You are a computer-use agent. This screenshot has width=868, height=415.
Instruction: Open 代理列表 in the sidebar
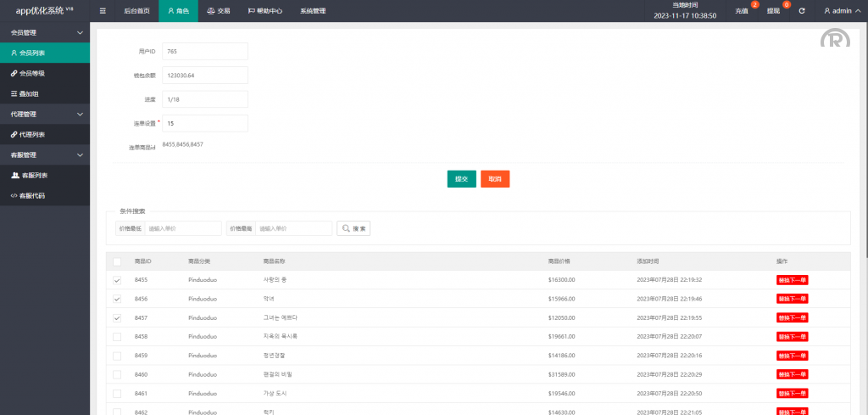32,134
